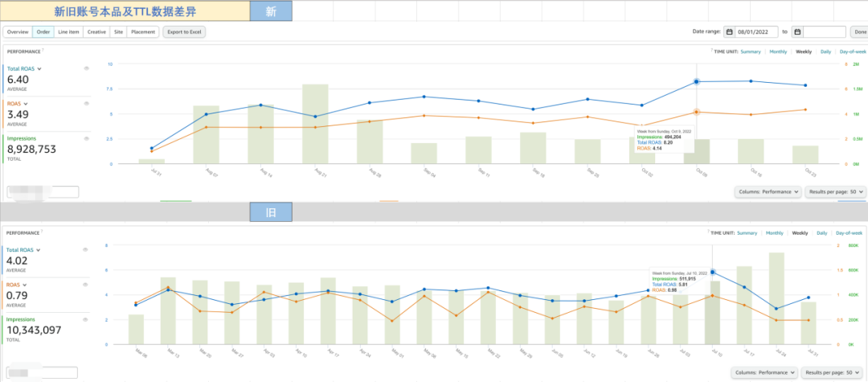Toggle eye icon for Total ROAS 6.40
Image resolution: width=868 pixels, height=382 pixels.
pyautogui.click(x=86, y=68)
